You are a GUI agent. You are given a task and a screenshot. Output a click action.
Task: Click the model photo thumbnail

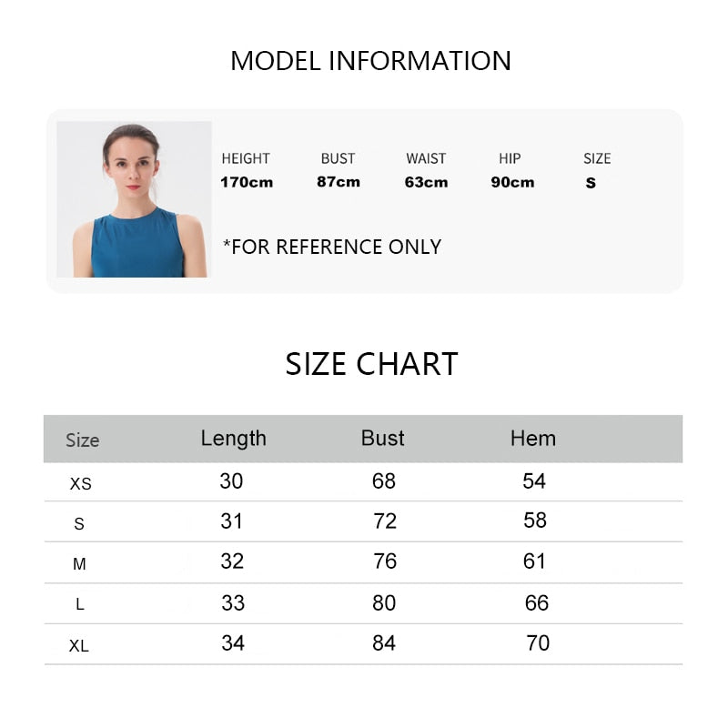coord(134,199)
